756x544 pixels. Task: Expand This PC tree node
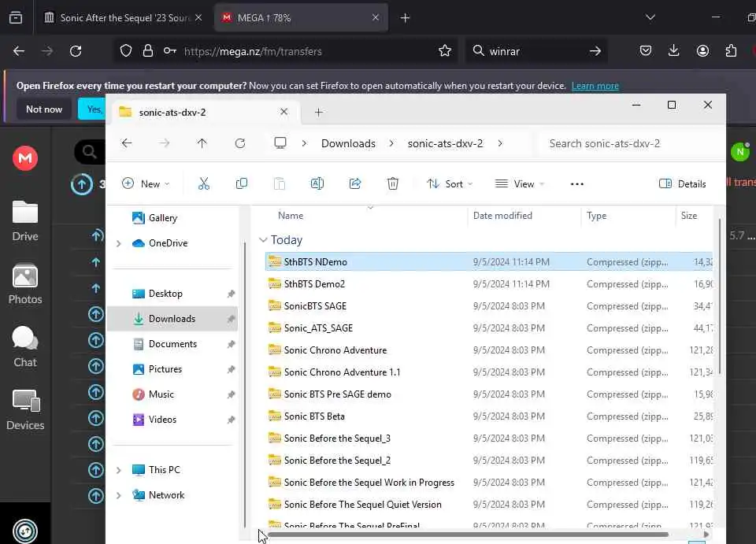119,470
